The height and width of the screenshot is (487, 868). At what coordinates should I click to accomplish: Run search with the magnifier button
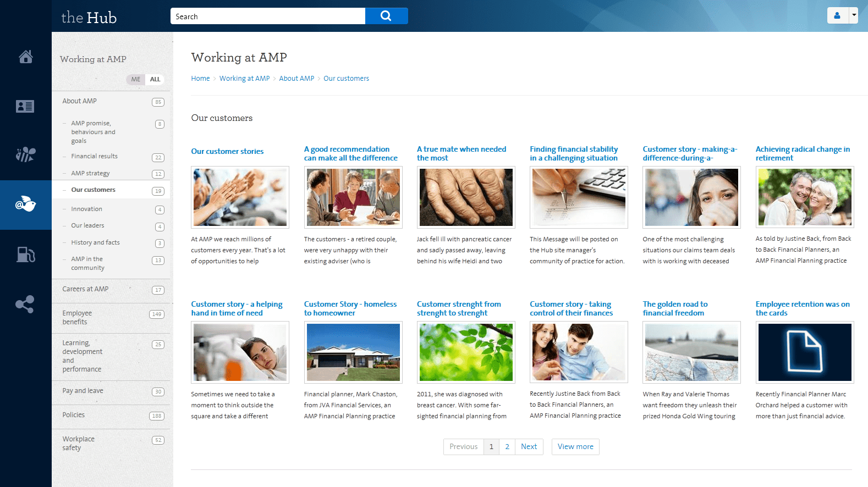tap(386, 16)
